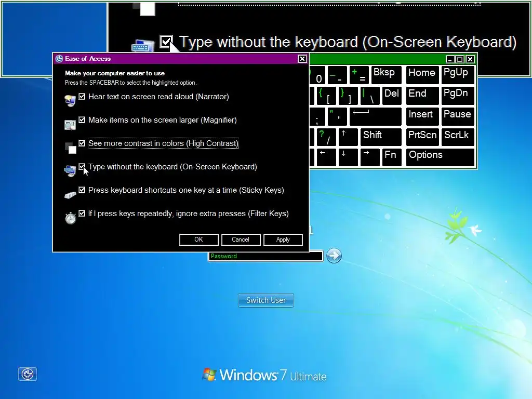Submit password with the arrow button
Image resolution: width=532 pixels, height=399 pixels.
pyautogui.click(x=334, y=256)
